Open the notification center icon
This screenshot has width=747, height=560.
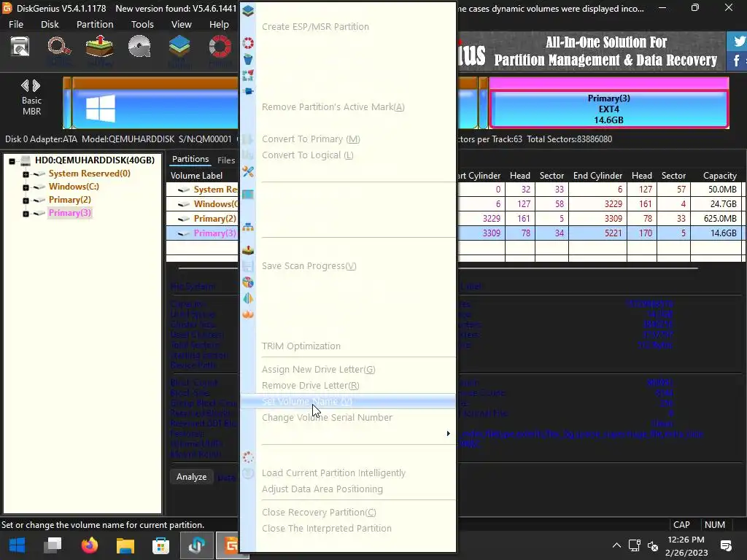tap(726, 545)
